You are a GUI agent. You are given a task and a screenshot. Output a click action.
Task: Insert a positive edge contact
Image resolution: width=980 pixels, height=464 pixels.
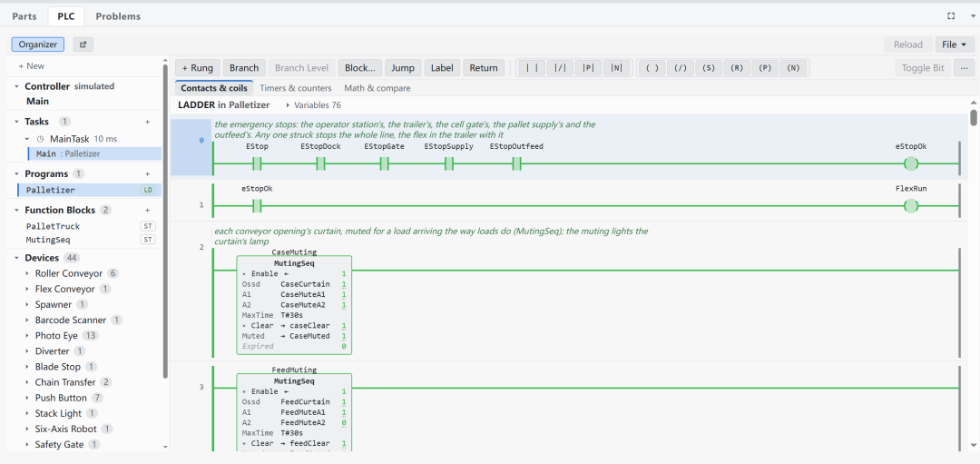click(x=589, y=68)
